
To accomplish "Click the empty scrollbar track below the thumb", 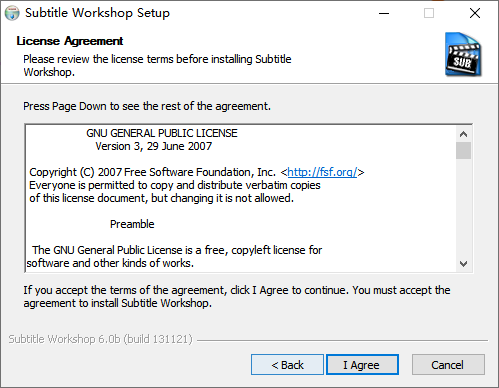I will [x=463, y=207].
